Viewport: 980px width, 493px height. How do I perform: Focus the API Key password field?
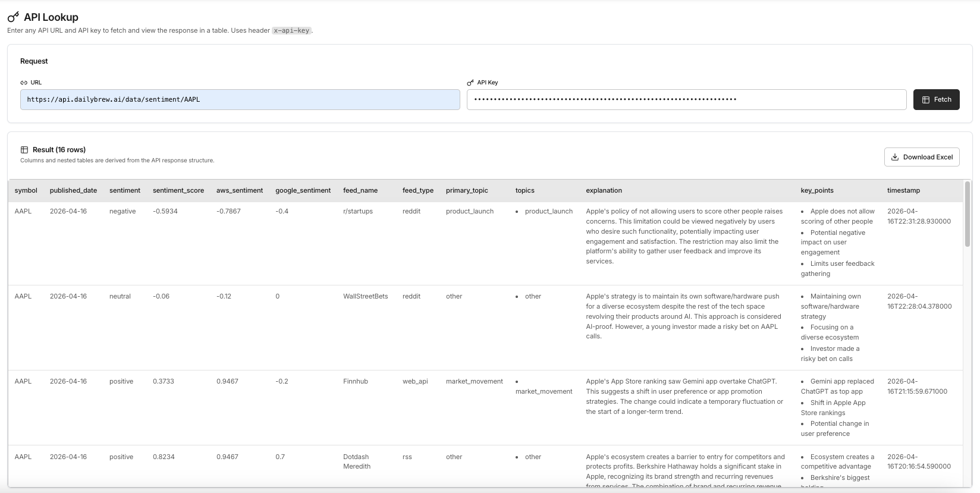click(686, 99)
